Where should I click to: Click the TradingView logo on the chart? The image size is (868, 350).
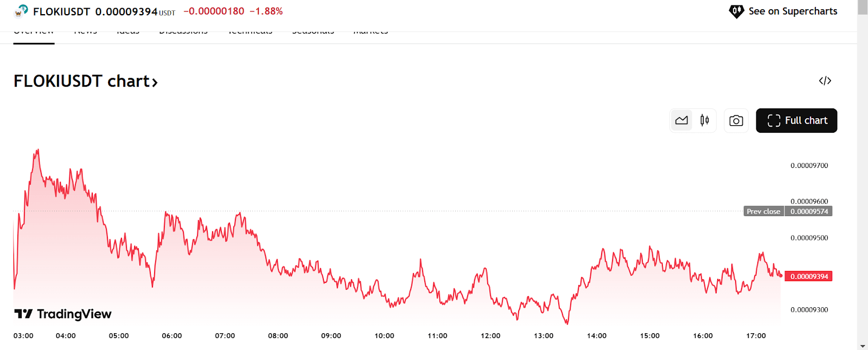coord(63,314)
